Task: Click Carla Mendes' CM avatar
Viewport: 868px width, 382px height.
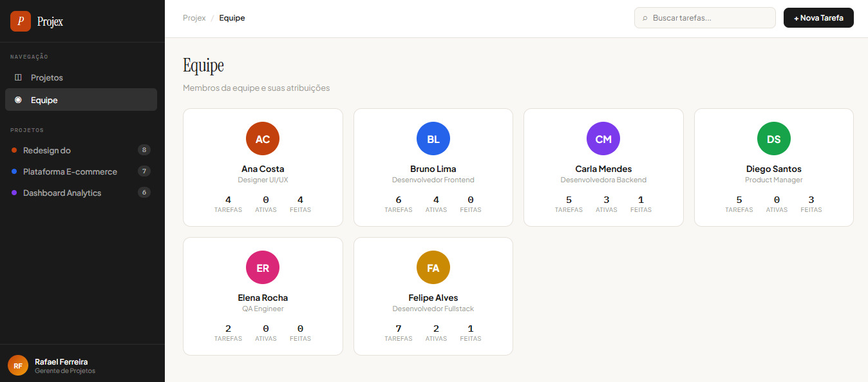Action: point(603,139)
